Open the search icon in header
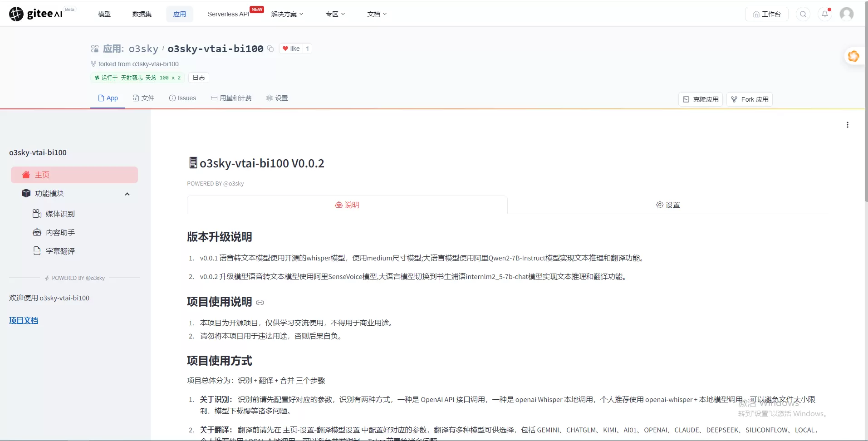The height and width of the screenshot is (441, 868). click(803, 14)
